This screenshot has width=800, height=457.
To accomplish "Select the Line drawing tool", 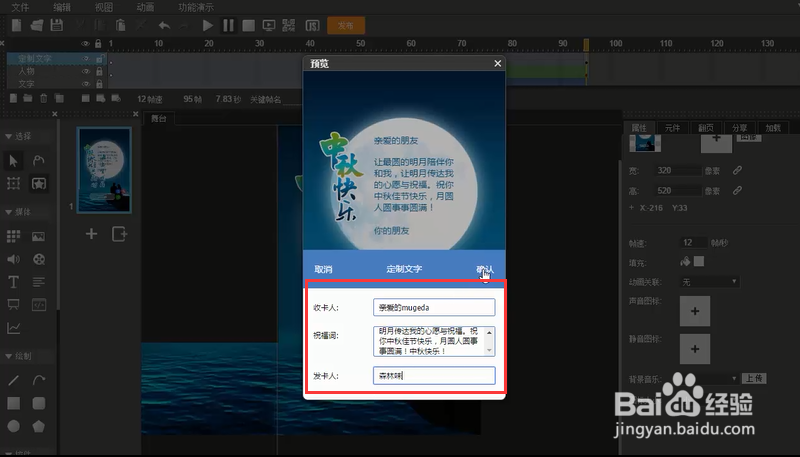I will (13, 380).
